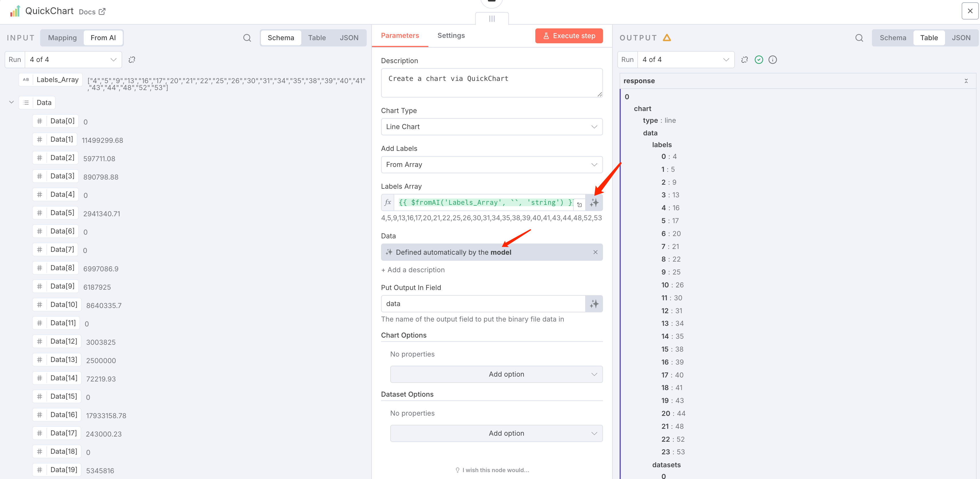Click Add a description link
The image size is (980, 479).
pyautogui.click(x=413, y=270)
